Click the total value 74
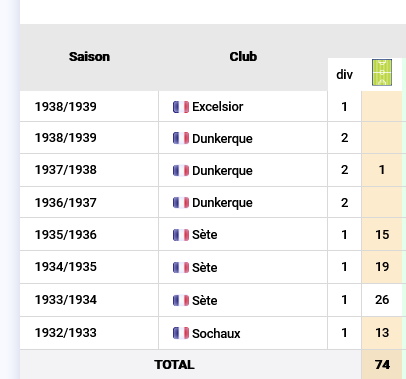 [x=382, y=364]
